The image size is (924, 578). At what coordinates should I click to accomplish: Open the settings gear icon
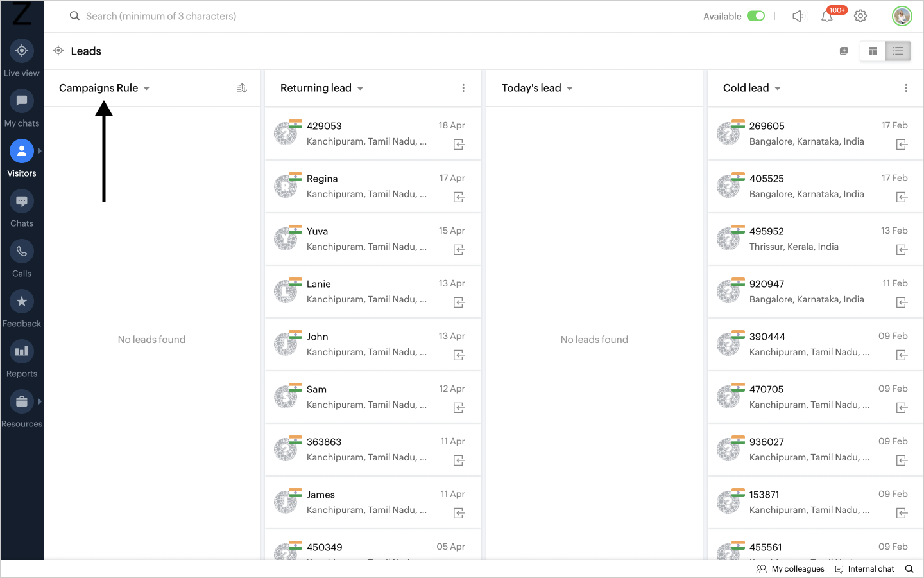coord(860,16)
